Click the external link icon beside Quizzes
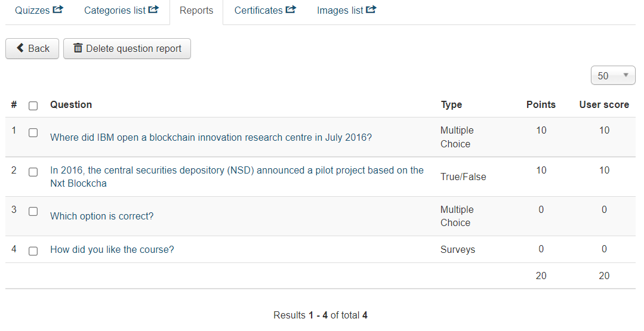Image resolution: width=644 pixels, height=331 pixels. [x=58, y=10]
